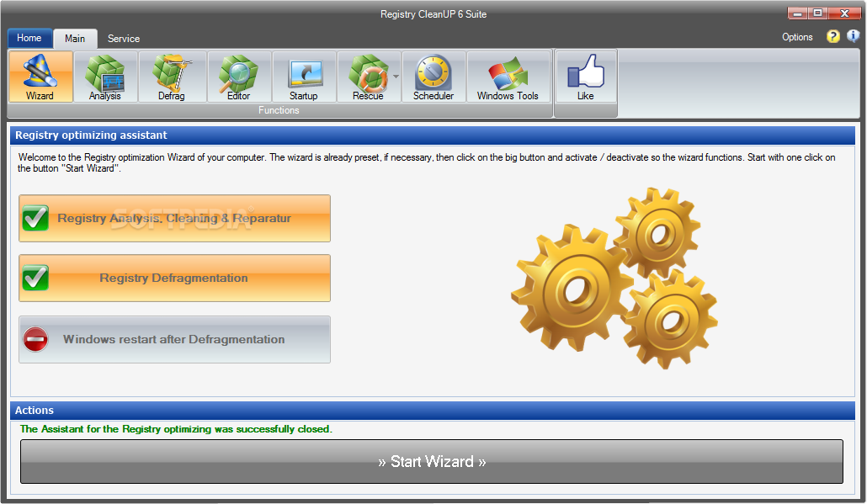Expand the Rescue dropdown arrow

point(396,77)
